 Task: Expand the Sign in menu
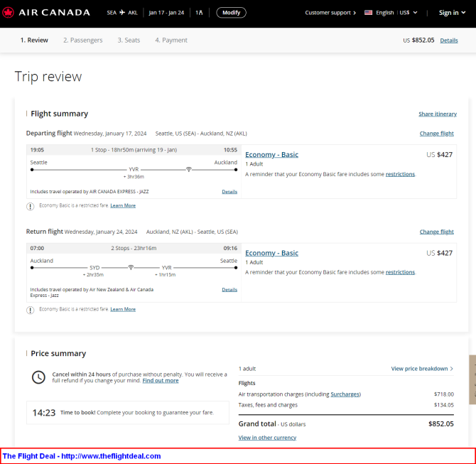pos(452,13)
